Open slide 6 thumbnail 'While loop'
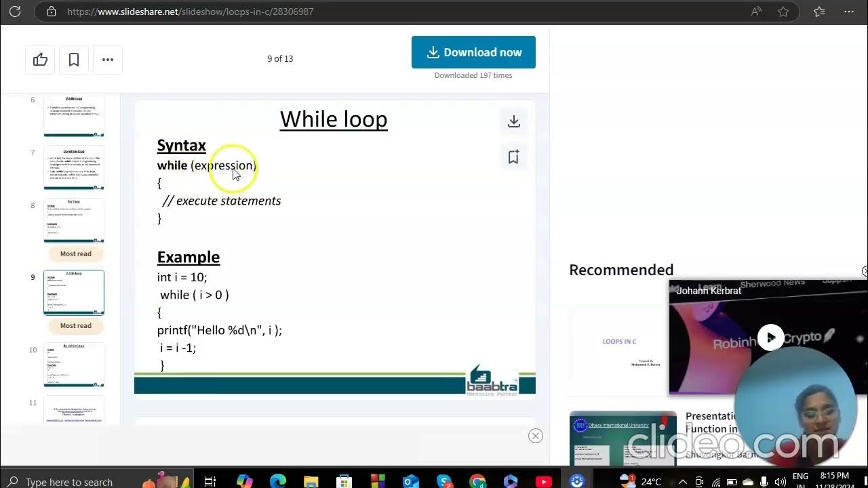This screenshot has width=868, height=488. point(74,116)
